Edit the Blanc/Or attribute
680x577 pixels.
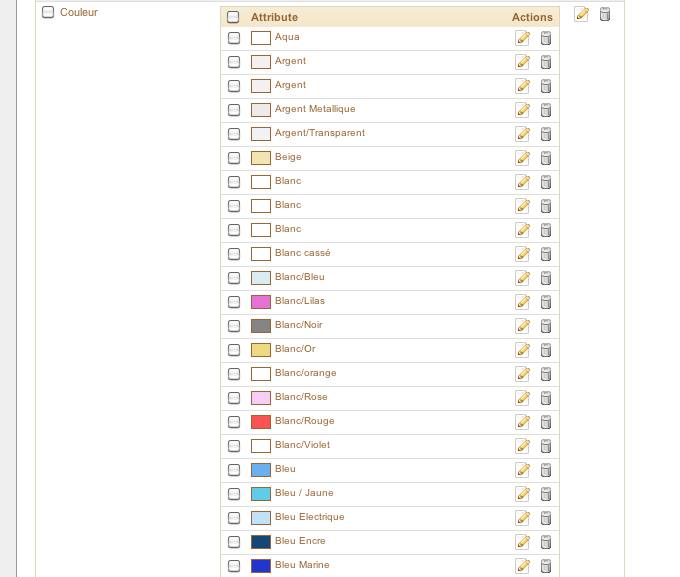[523, 350]
